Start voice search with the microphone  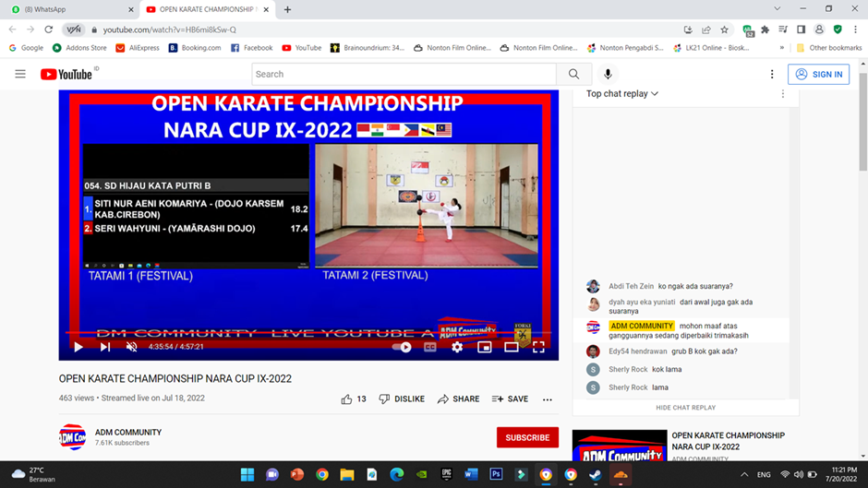[x=608, y=74]
